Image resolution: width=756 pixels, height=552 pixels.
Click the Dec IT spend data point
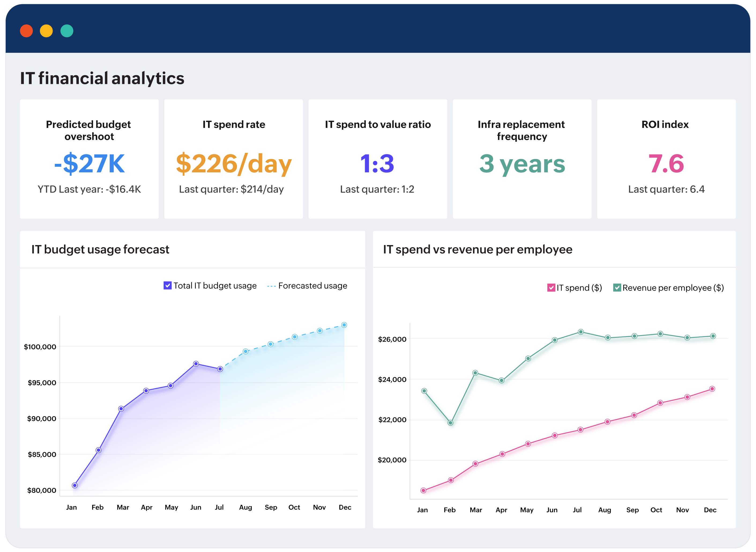[712, 389]
